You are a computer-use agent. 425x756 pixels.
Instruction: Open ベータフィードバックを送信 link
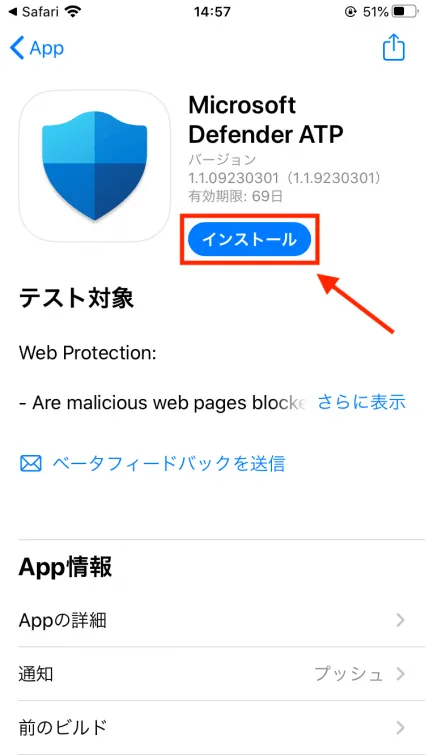click(168, 463)
